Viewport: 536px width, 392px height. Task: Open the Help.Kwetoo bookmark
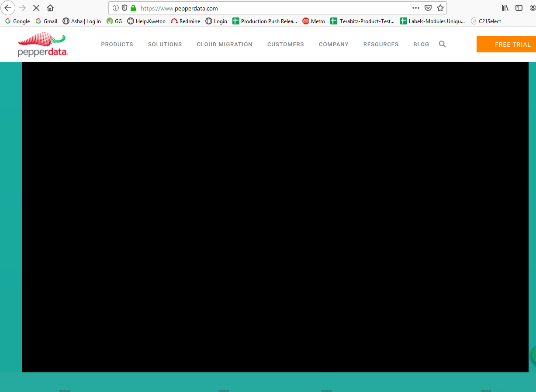pos(146,21)
